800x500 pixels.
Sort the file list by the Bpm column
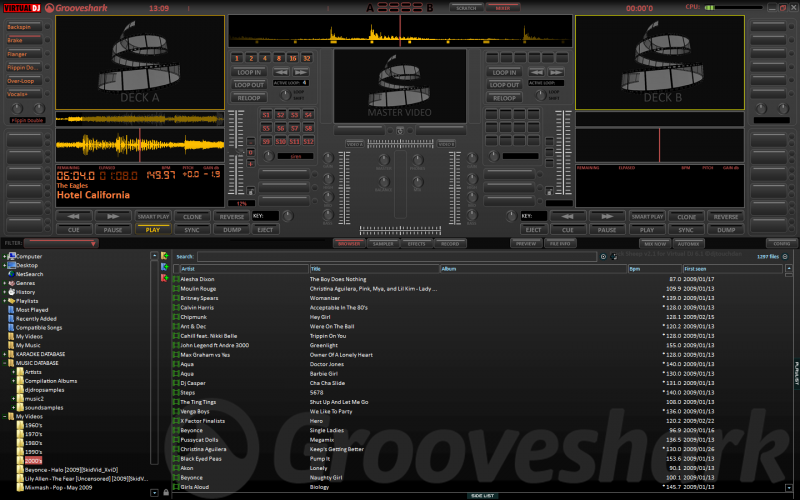tap(655, 269)
